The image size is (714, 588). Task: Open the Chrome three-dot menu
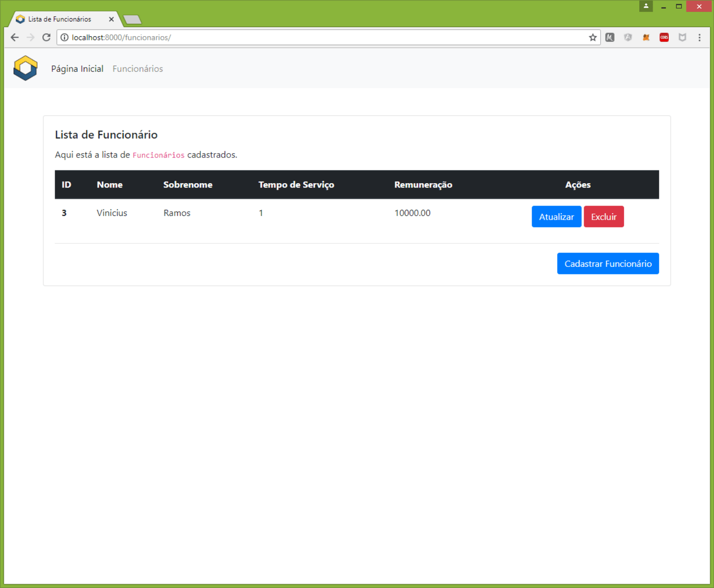coord(699,37)
